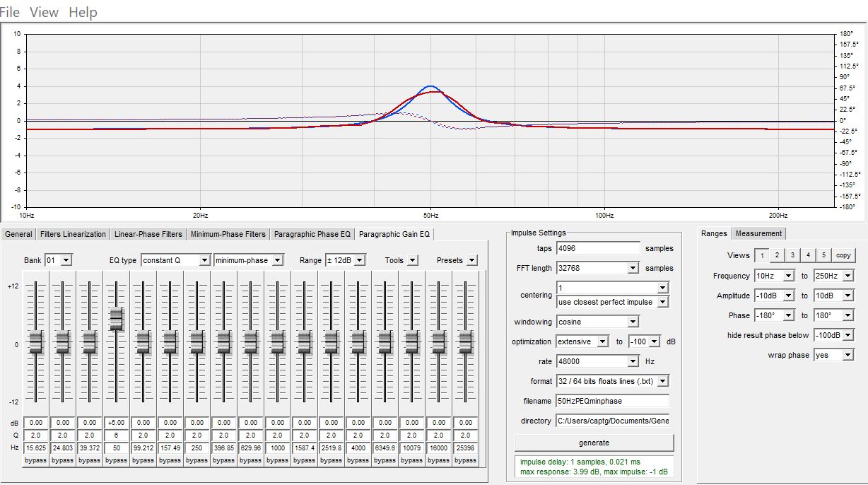Image resolution: width=868 pixels, height=485 pixels.
Task: Click the 25398 Hz band gain slider
Action: pos(465,342)
